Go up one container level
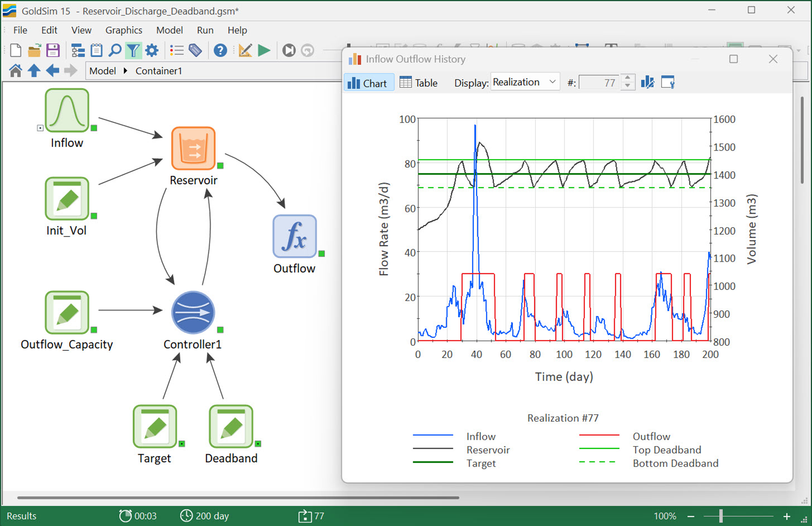812x526 pixels. pyautogui.click(x=34, y=71)
